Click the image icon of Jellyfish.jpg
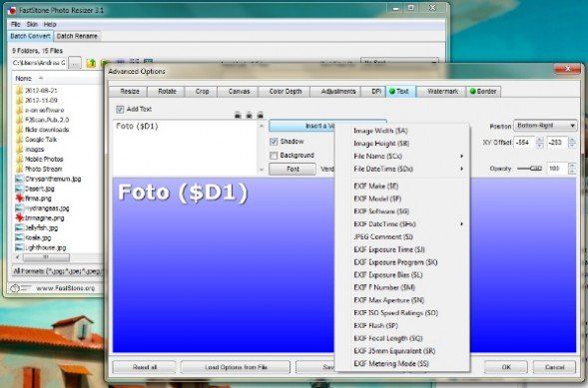The height and width of the screenshot is (388, 588). (20, 227)
